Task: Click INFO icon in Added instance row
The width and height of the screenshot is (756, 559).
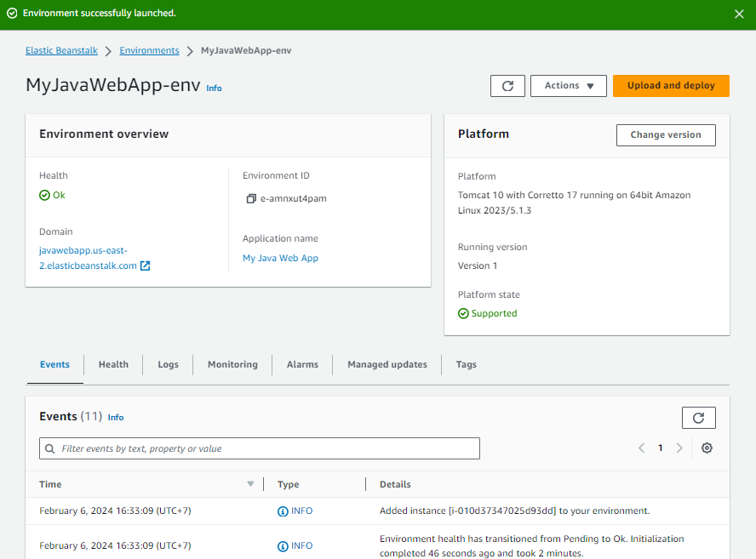Action: [x=283, y=511]
